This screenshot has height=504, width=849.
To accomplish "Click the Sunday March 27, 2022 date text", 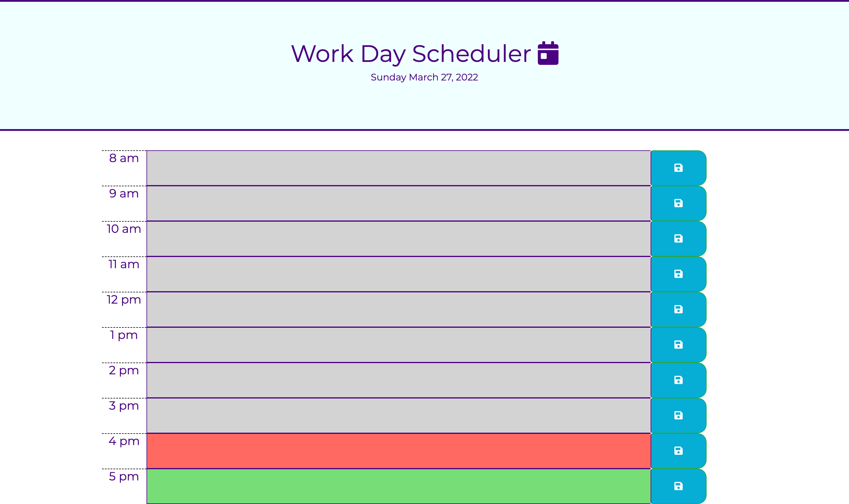I will [x=424, y=77].
